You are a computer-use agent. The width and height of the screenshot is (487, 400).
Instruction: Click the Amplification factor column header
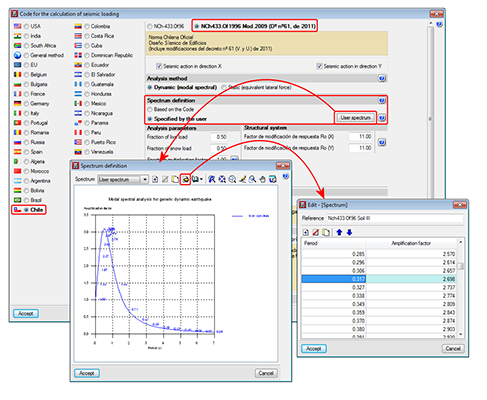click(411, 243)
